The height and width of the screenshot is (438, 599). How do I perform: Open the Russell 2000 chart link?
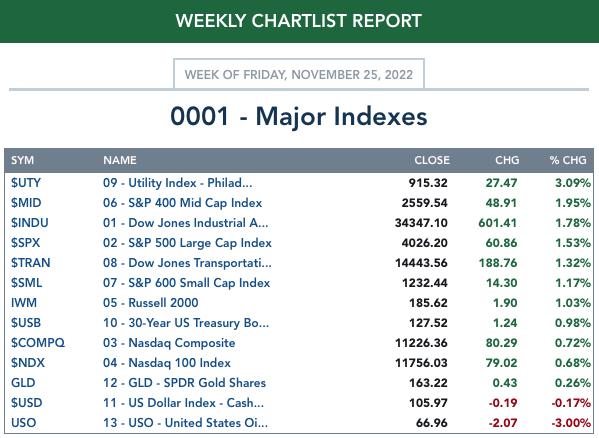click(151, 302)
